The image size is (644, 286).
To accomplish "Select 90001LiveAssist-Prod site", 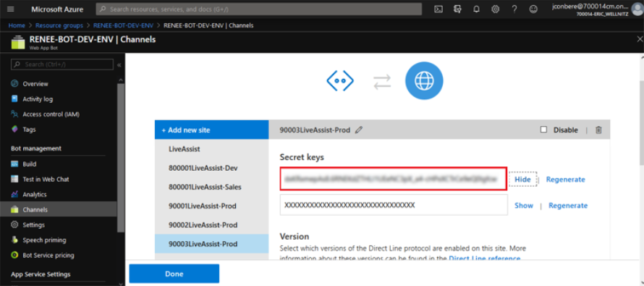I will tap(211, 206).
